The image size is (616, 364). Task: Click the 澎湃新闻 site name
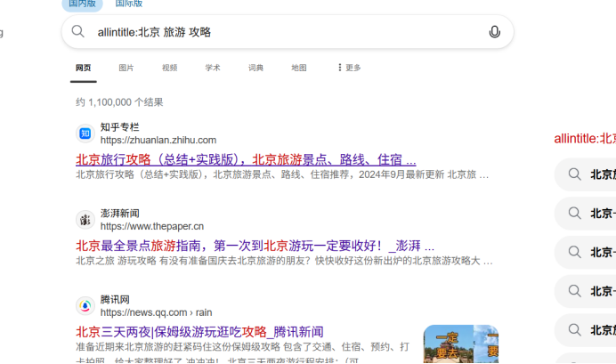tap(120, 214)
